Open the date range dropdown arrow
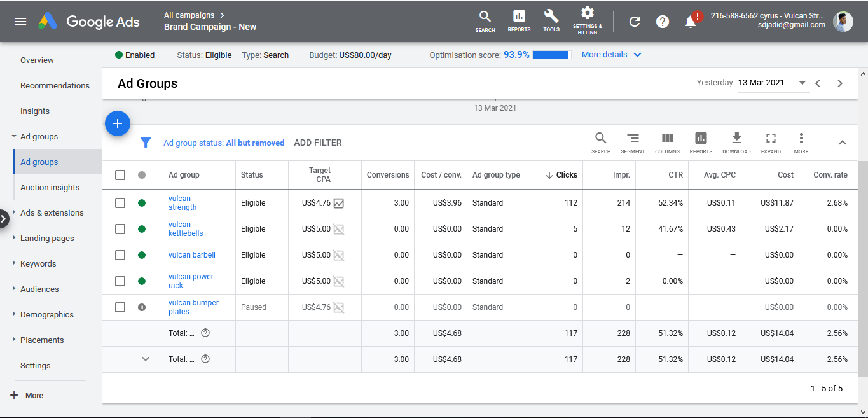The height and width of the screenshot is (418, 868). pos(802,83)
